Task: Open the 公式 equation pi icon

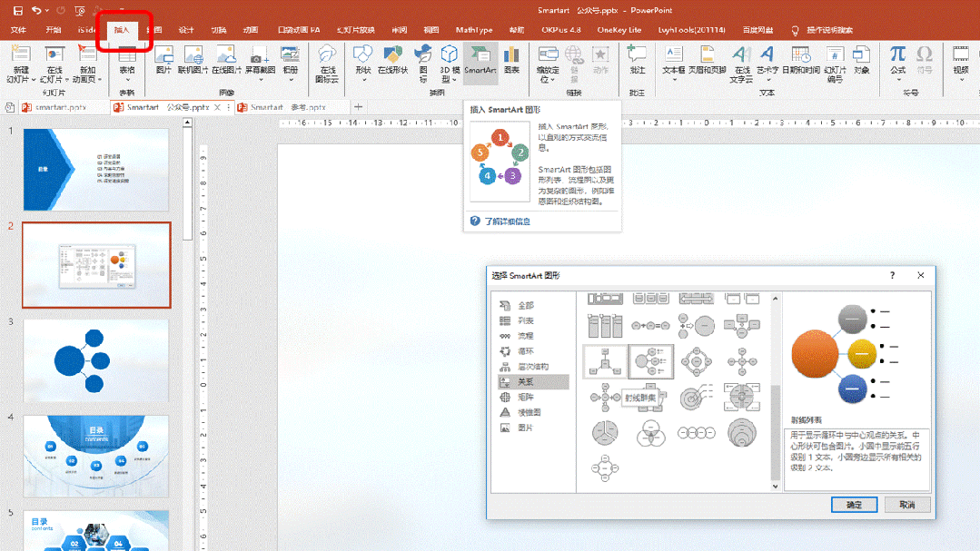Action: (897, 61)
